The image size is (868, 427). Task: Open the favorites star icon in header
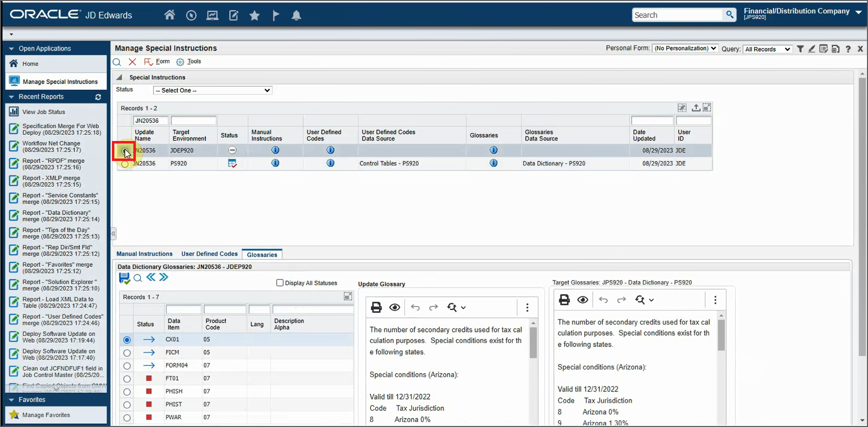(255, 15)
